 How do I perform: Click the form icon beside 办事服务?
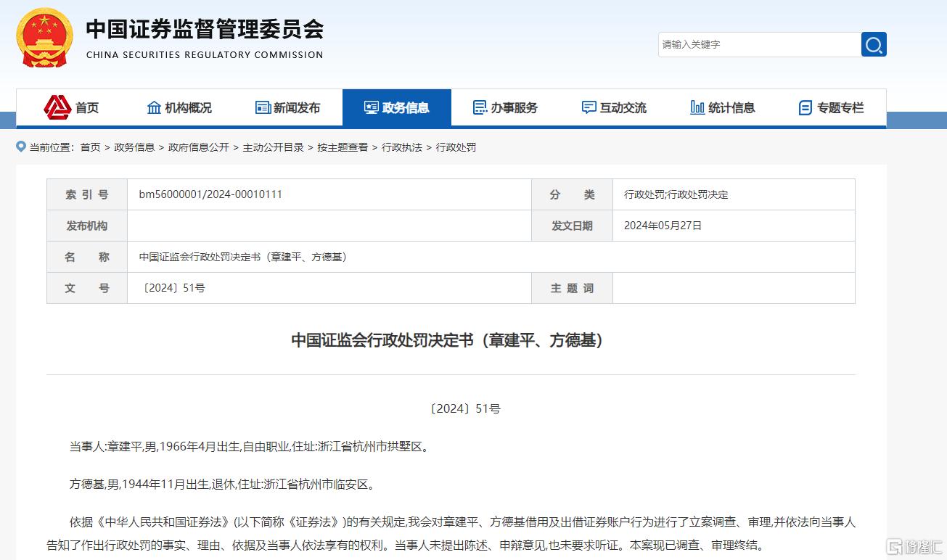click(480, 107)
